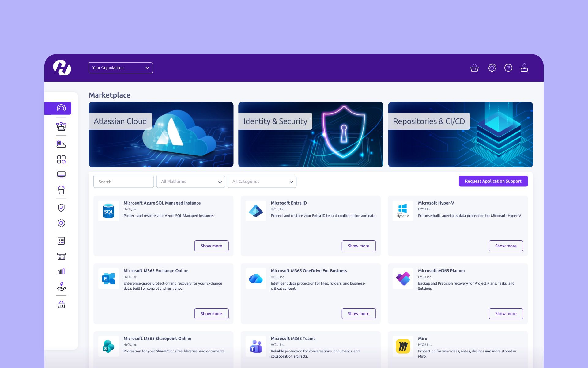This screenshot has height=368, width=588.
Task: Click the Marketplace page heading
Action: pos(110,95)
